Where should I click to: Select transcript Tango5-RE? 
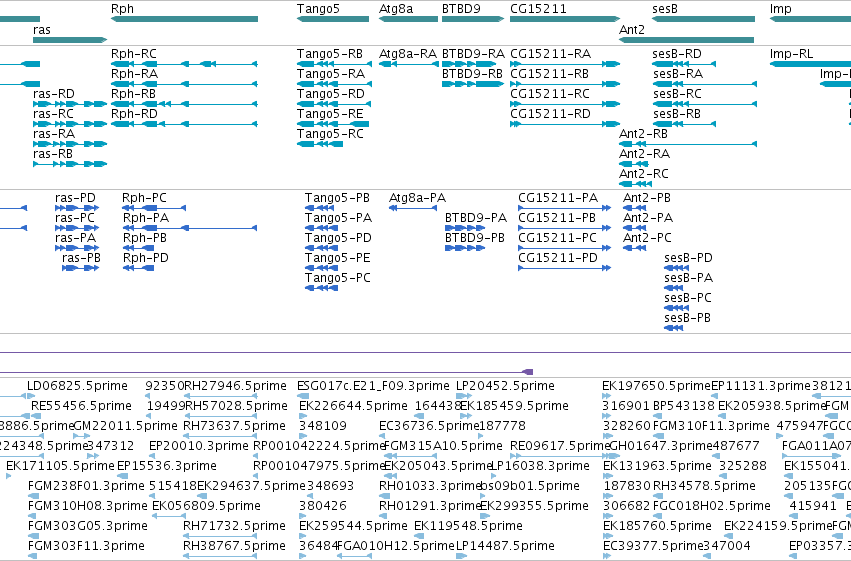tap(333, 124)
